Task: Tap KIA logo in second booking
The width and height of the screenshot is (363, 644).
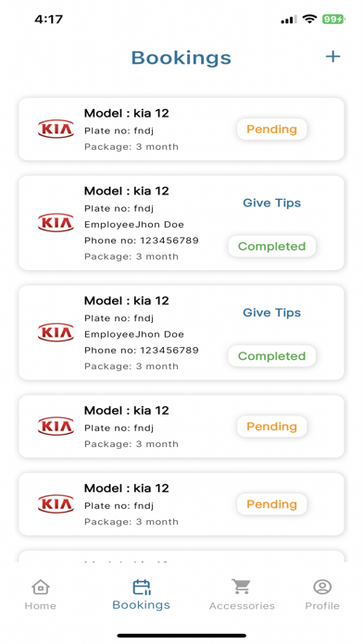Action: (x=56, y=223)
